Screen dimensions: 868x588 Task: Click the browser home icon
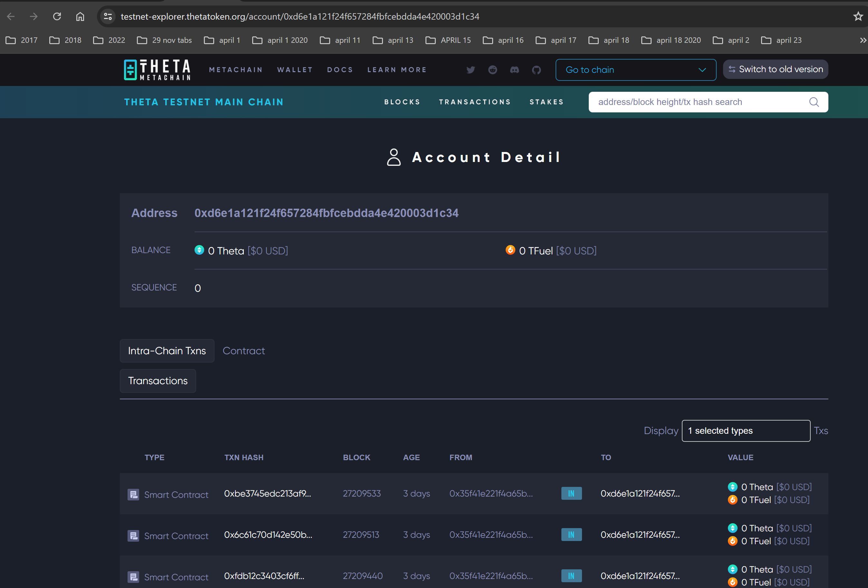[x=80, y=16]
